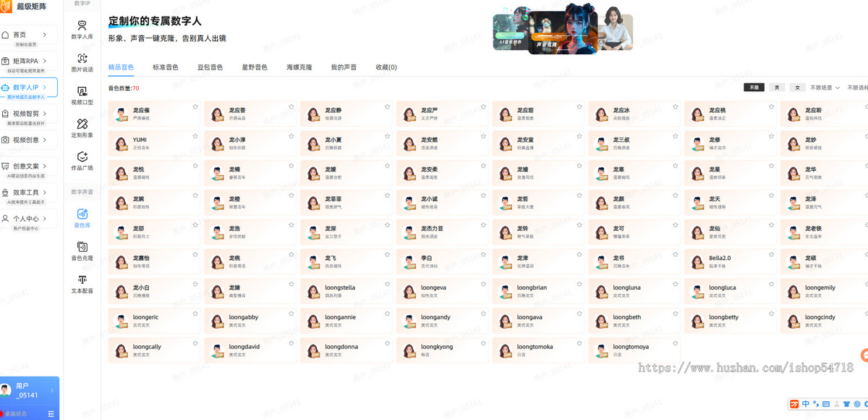Click the 中 language indicator in IME bar

click(805, 404)
